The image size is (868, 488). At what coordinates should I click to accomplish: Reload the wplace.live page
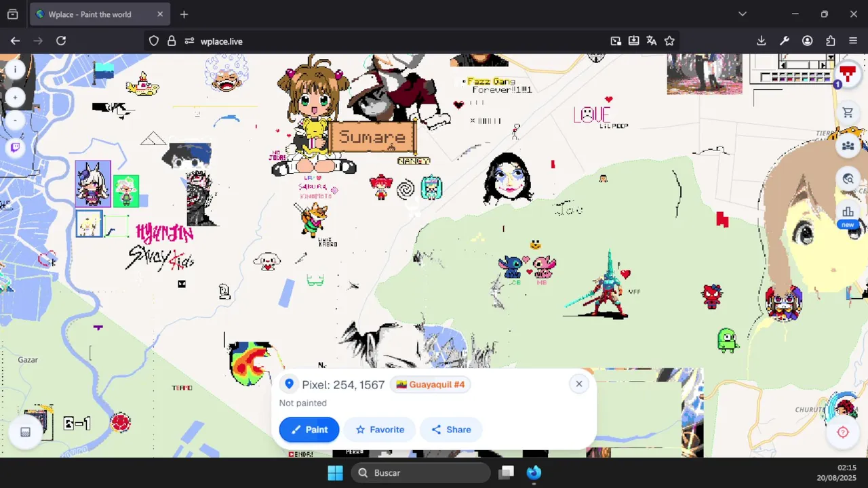(x=61, y=41)
